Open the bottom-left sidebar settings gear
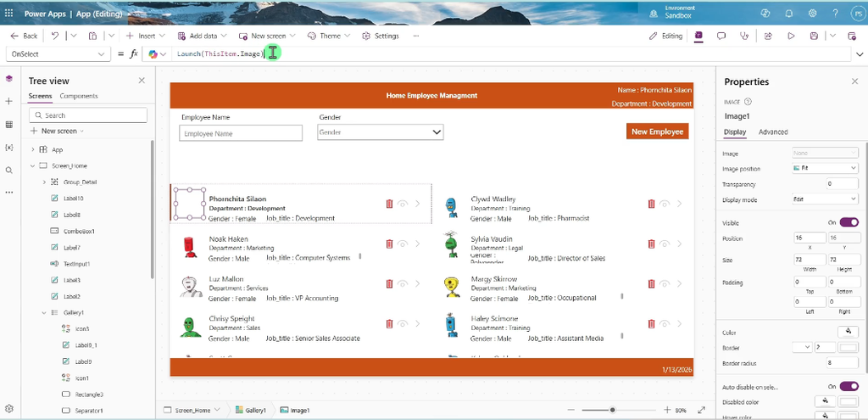 [8, 409]
